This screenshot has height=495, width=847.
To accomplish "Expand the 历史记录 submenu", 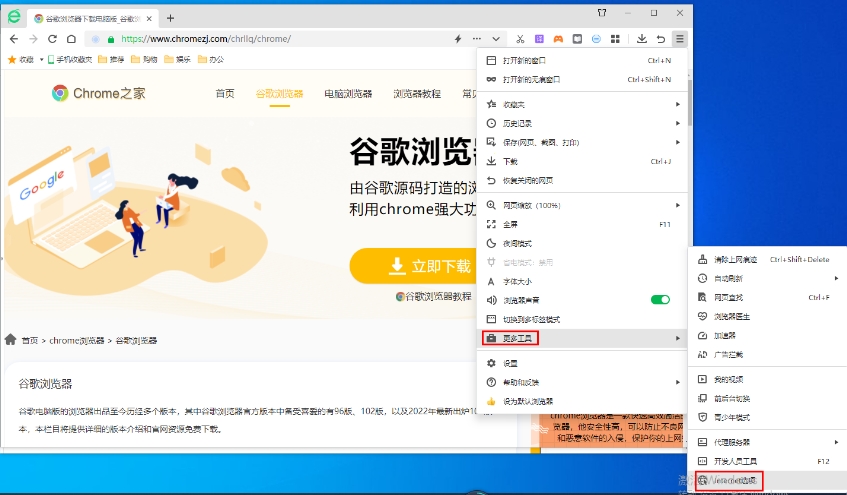I will tap(517, 123).
